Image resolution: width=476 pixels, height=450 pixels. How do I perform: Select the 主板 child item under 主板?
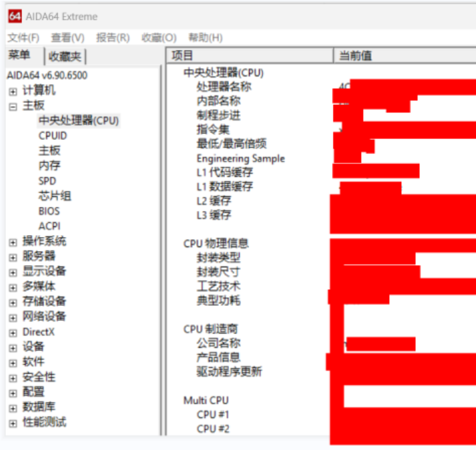(50, 151)
